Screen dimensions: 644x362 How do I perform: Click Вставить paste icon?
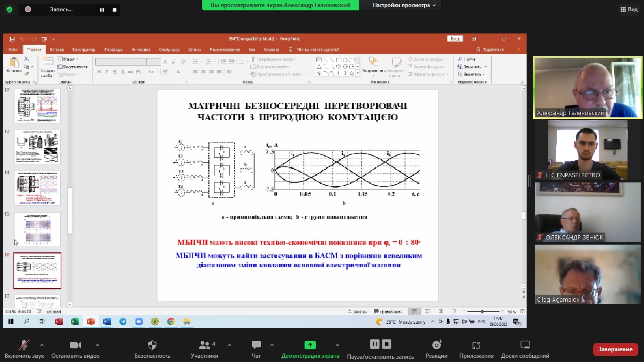pyautogui.click(x=14, y=63)
